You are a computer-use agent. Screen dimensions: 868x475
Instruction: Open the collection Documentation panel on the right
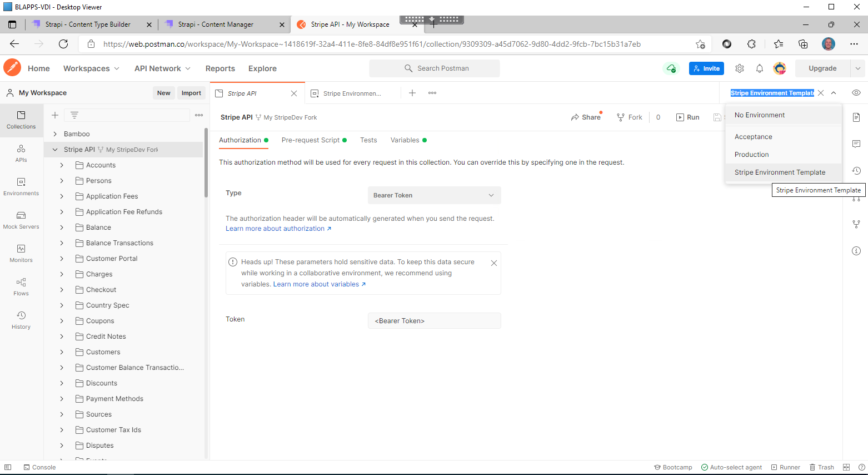[856, 117]
